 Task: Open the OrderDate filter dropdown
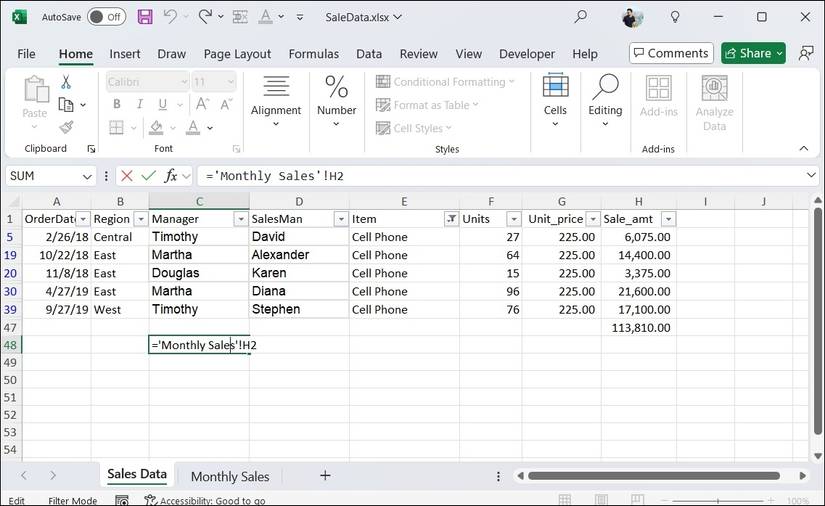(x=83, y=219)
